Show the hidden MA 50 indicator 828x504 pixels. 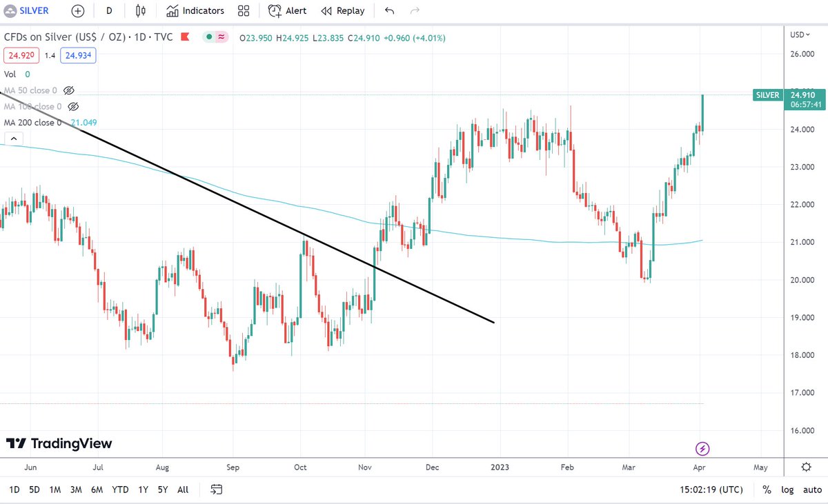68,90
